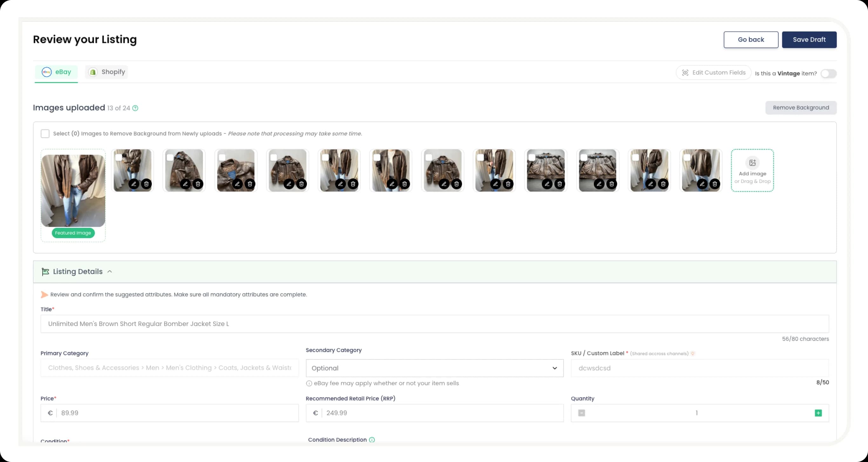
Task: Delete the fifth small thumbnail image
Action: [x=353, y=184]
